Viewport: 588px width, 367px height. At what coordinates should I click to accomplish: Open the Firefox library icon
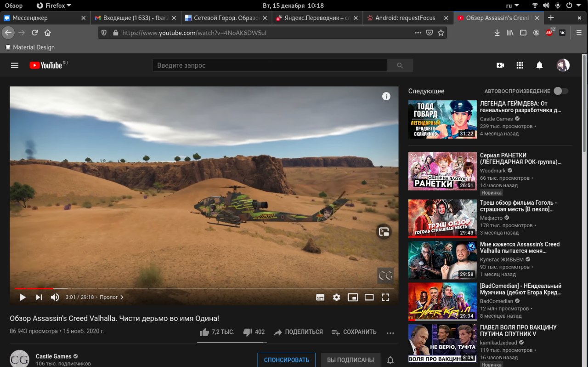coord(510,33)
